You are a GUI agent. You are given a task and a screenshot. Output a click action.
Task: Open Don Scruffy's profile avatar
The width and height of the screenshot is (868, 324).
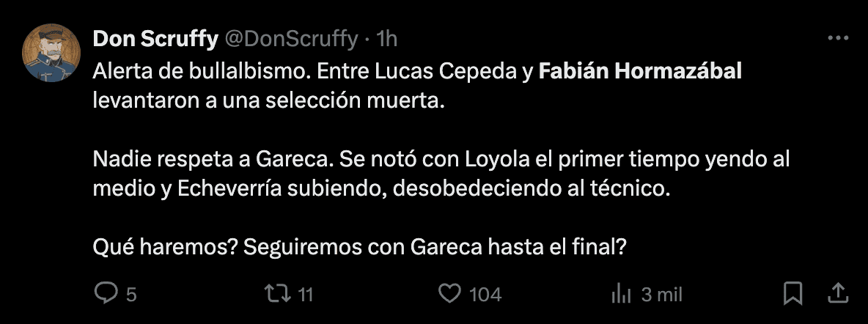51,52
